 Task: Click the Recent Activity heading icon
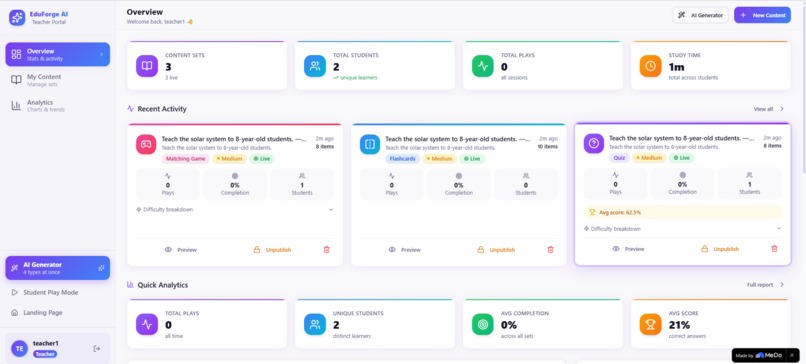(130, 109)
